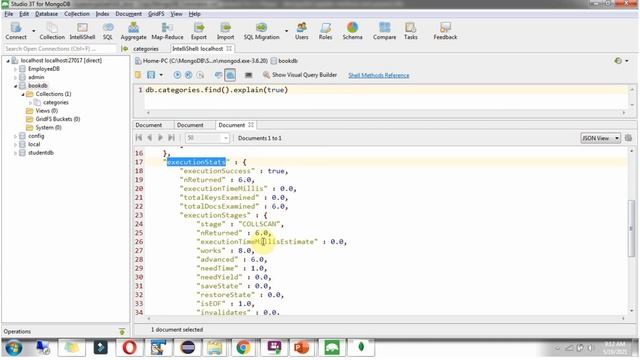
Task: Click the Search Open Connections field
Action: pyautogui.click(x=60, y=49)
